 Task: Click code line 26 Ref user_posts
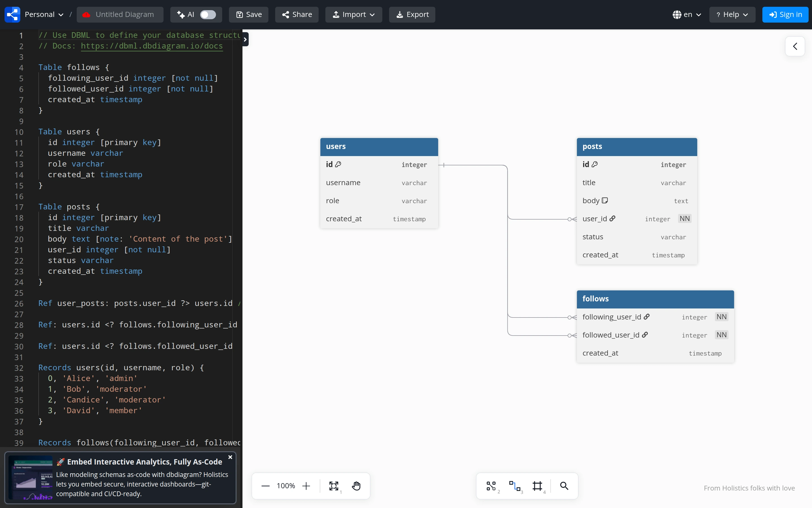pyautogui.click(x=139, y=303)
